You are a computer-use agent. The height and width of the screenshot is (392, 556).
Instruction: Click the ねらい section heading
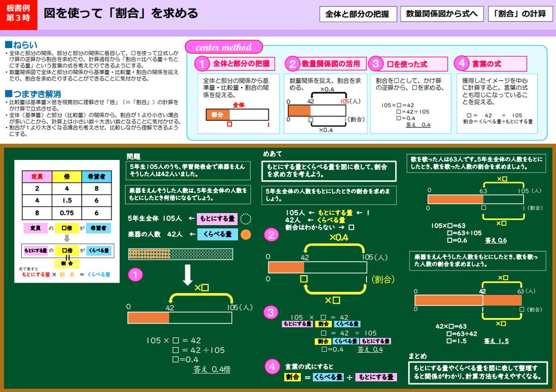(21, 45)
